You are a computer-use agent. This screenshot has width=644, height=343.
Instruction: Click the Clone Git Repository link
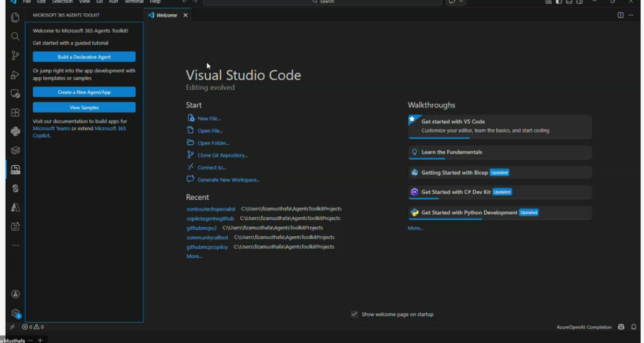point(222,155)
